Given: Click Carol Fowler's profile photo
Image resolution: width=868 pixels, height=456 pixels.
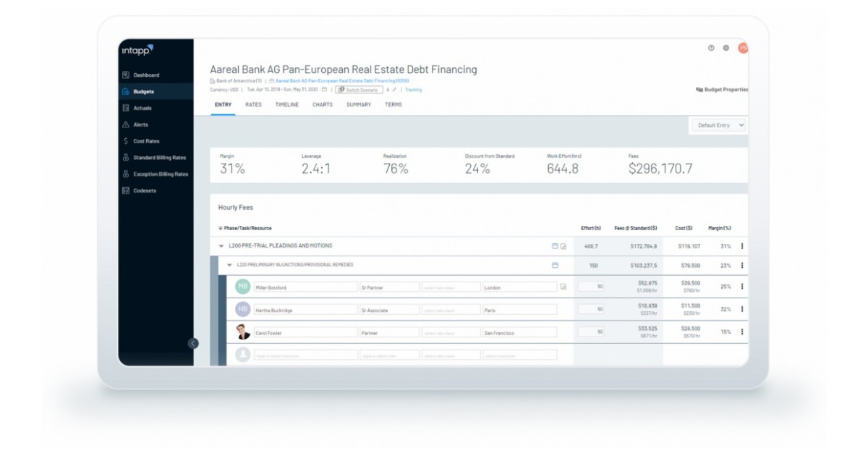Looking at the screenshot, I should pyautogui.click(x=243, y=332).
